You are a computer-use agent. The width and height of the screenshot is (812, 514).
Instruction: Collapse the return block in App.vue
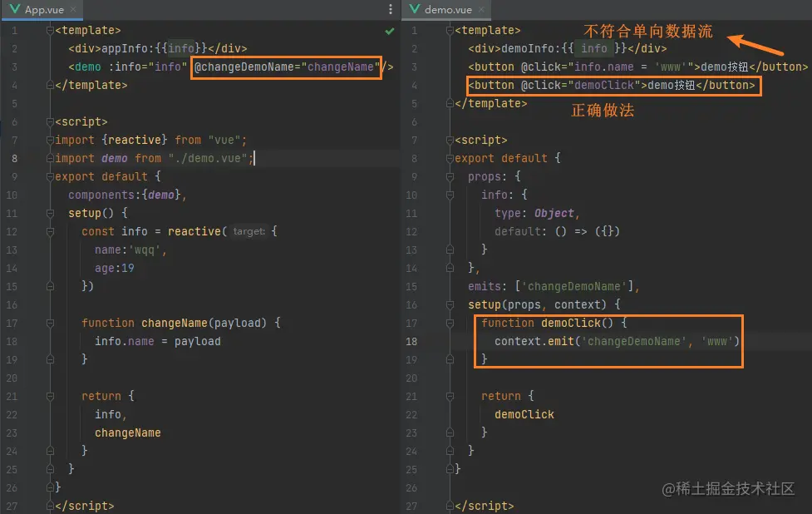coord(50,397)
